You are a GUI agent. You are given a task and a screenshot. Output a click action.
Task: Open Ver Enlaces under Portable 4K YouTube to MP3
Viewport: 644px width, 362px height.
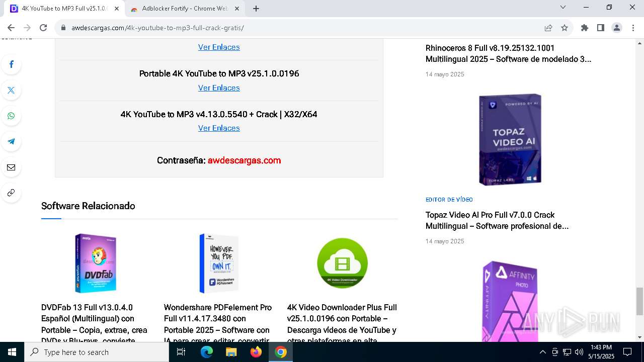click(x=219, y=87)
